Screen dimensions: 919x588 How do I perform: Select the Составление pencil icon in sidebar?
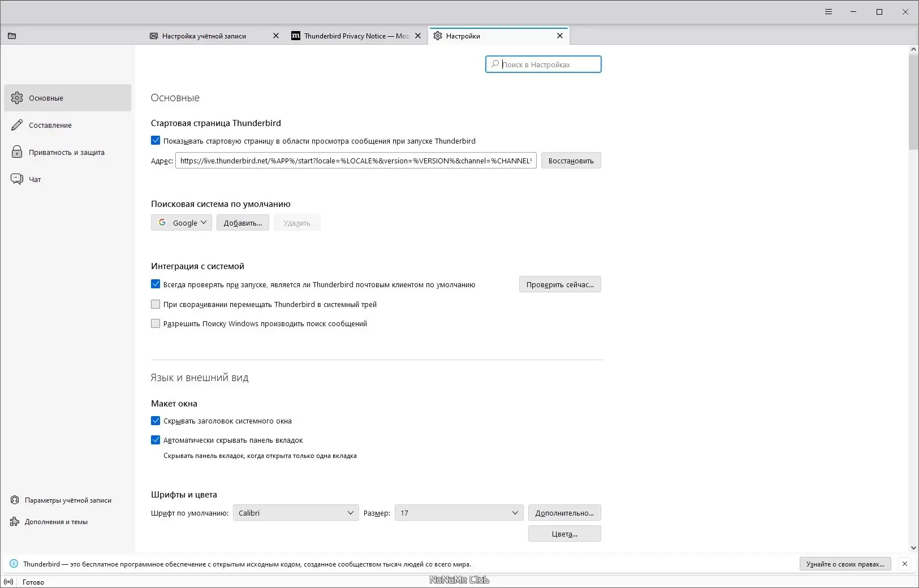point(18,125)
